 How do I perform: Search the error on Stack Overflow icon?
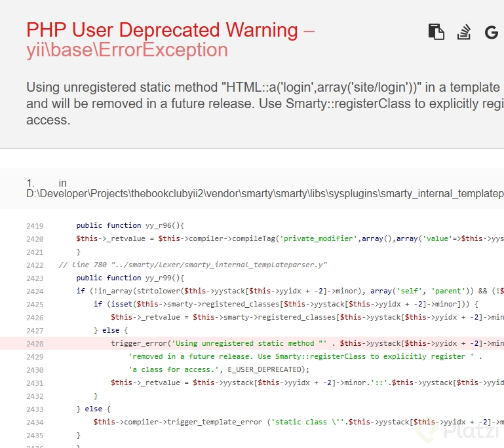pos(464,32)
